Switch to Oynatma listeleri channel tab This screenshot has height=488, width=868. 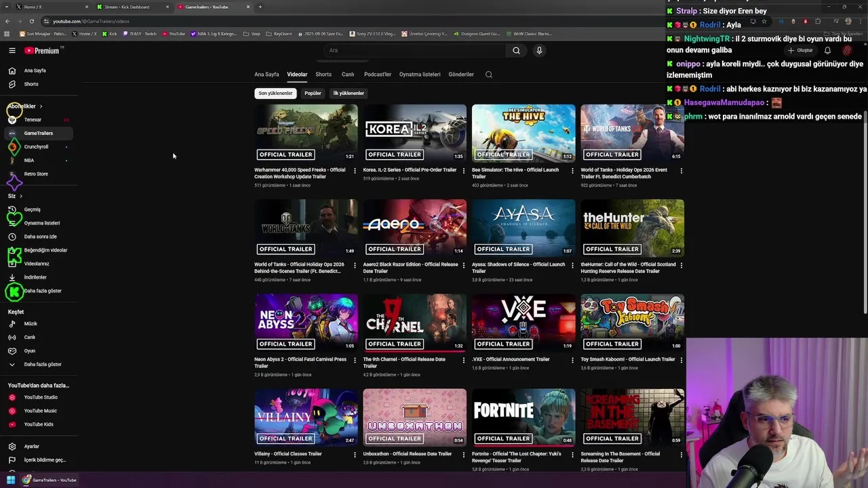(x=420, y=75)
